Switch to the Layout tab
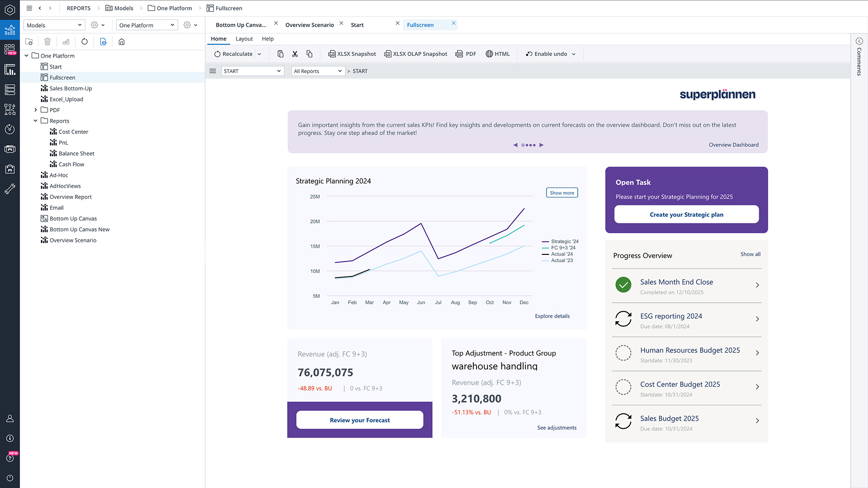The height and width of the screenshot is (488, 868). [x=244, y=39]
